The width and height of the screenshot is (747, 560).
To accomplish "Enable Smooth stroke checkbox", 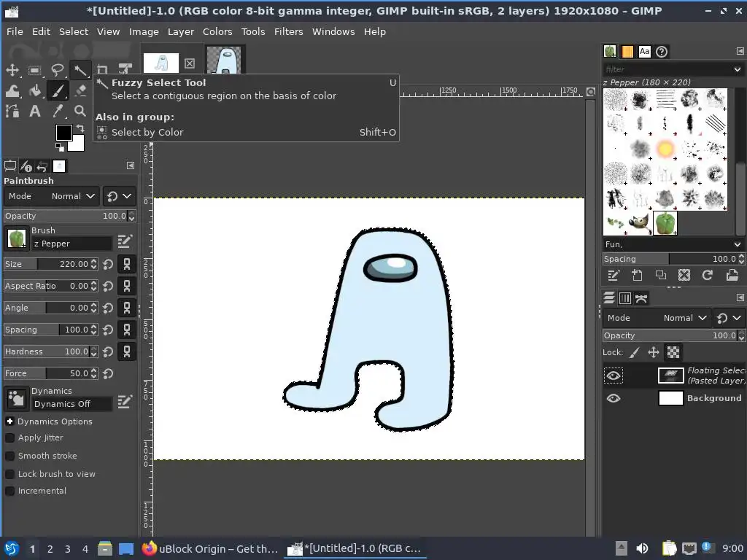I will [9, 456].
